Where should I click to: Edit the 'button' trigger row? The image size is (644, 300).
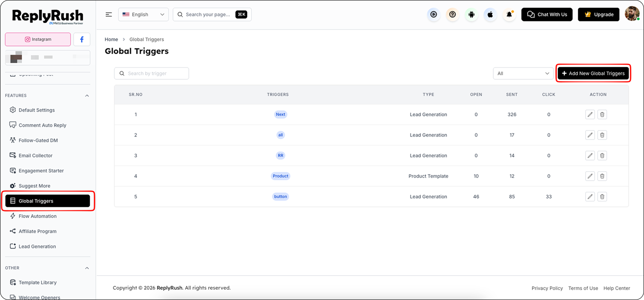pos(590,197)
